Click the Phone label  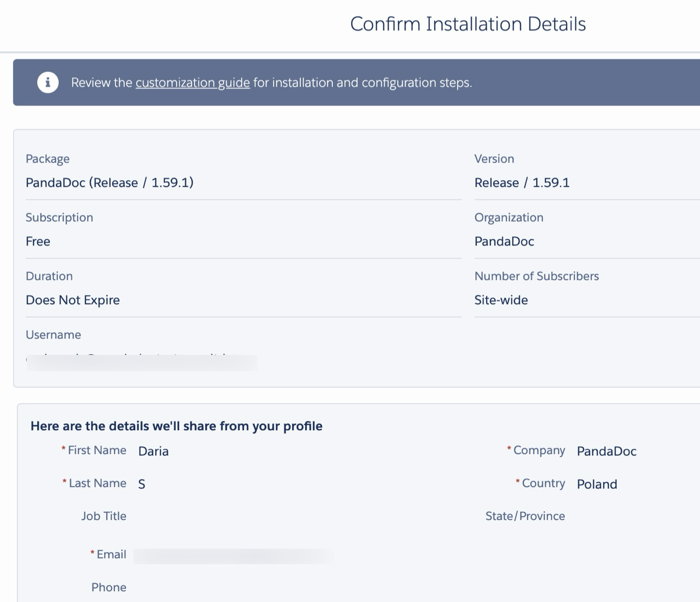(109, 587)
